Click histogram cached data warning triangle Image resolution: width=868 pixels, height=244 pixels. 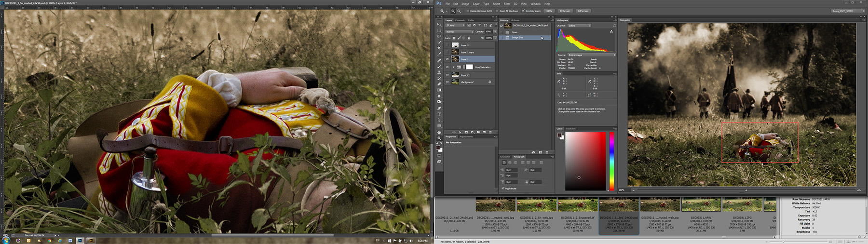tap(611, 31)
